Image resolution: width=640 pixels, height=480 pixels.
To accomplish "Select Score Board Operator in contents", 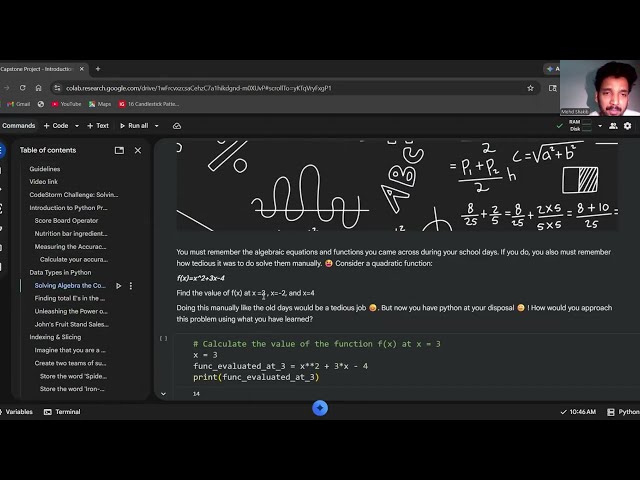I will tap(66, 221).
